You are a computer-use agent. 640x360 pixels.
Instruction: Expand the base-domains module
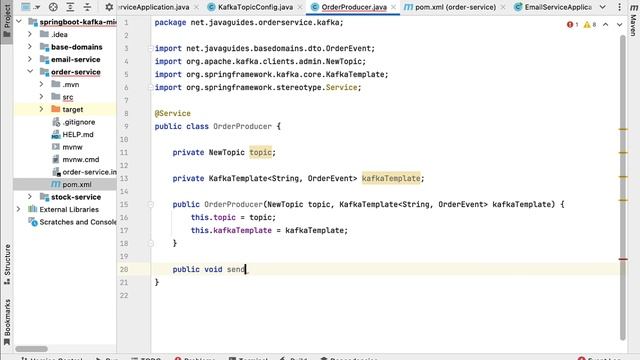click(30, 47)
